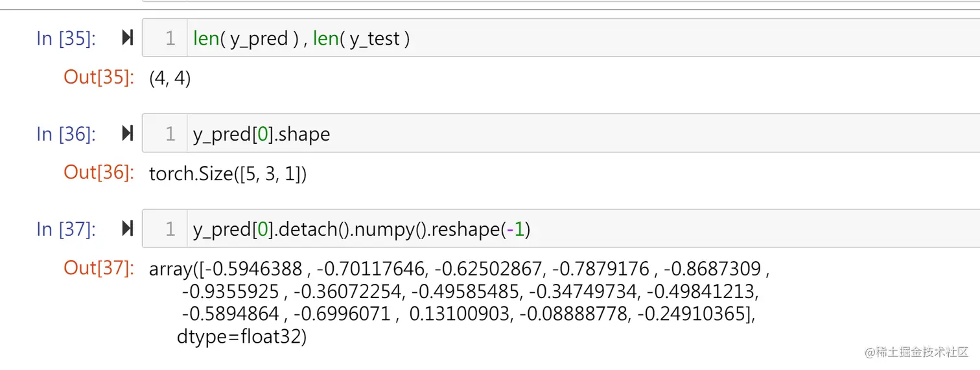Click the In [36] prompt label

(66, 133)
